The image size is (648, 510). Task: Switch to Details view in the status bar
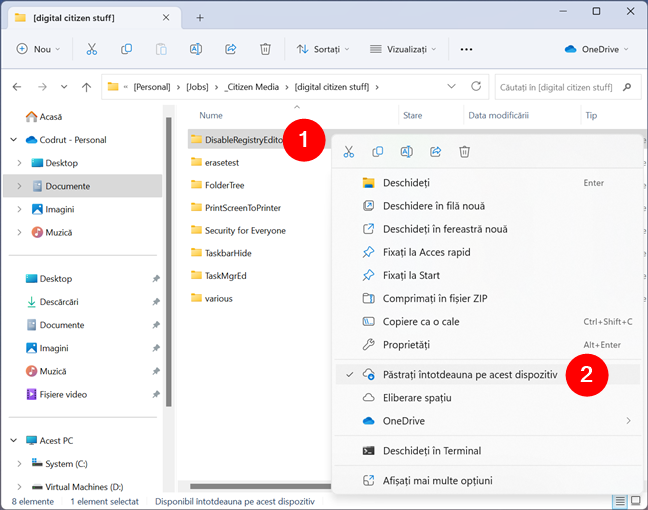(x=619, y=501)
